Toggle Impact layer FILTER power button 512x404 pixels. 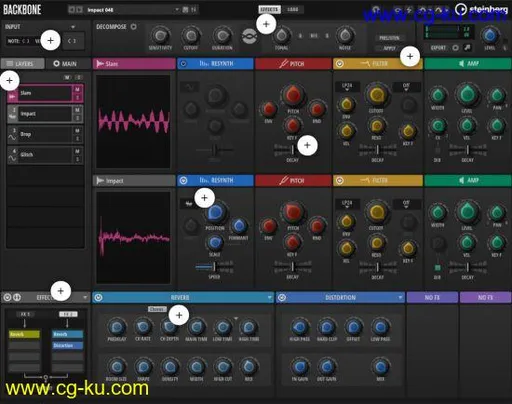[x=339, y=180]
